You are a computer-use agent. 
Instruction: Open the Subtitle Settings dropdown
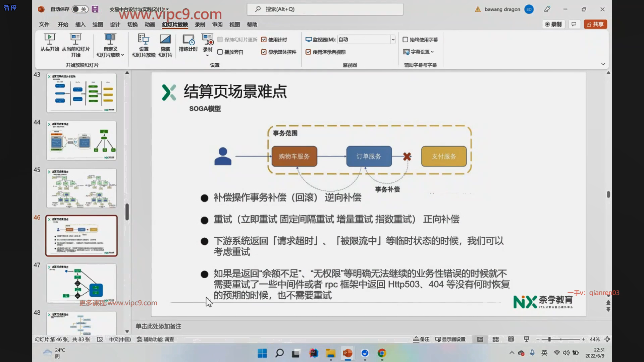(419, 52)
